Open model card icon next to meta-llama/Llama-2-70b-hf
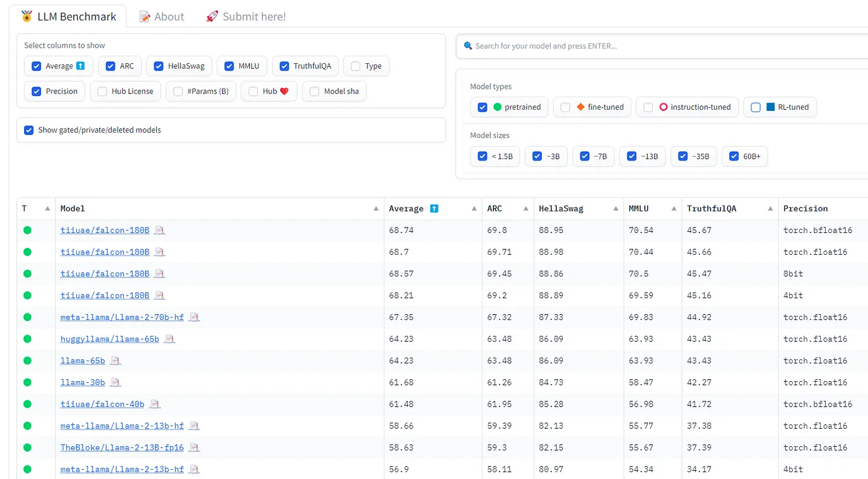The width and height of the screenshot is (868, 479). 194,317
